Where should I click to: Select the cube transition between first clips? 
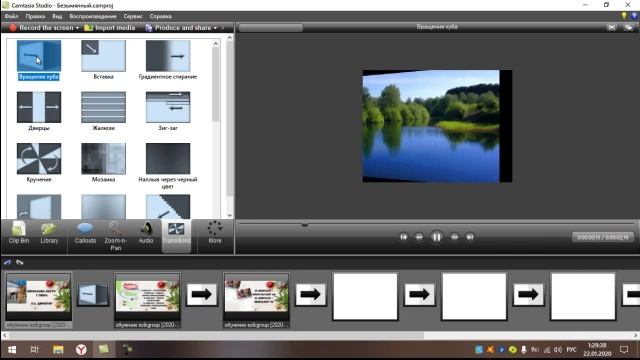(x=93, y=294)
